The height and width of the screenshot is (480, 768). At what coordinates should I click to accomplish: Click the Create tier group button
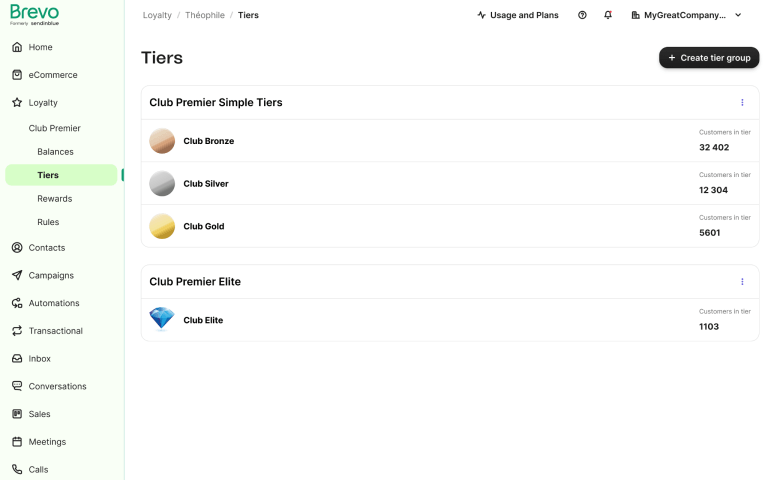tap(709, 58)
